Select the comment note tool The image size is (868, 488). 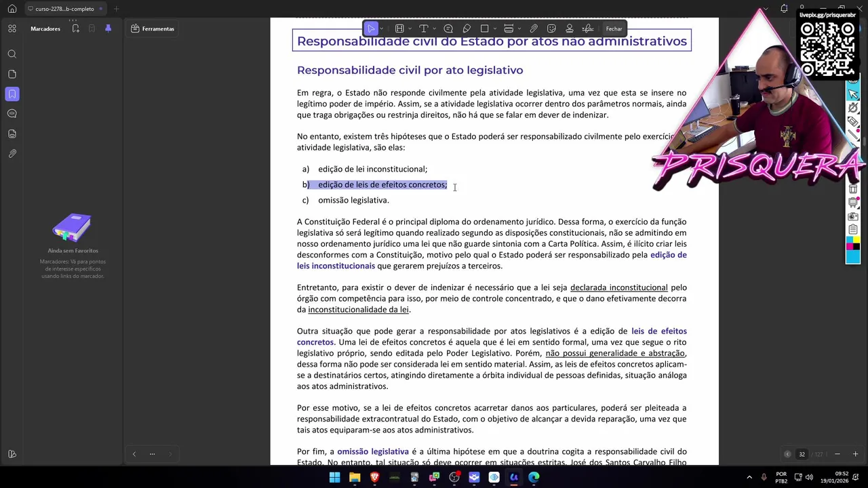pyautogui.click(x=448, y=28)
